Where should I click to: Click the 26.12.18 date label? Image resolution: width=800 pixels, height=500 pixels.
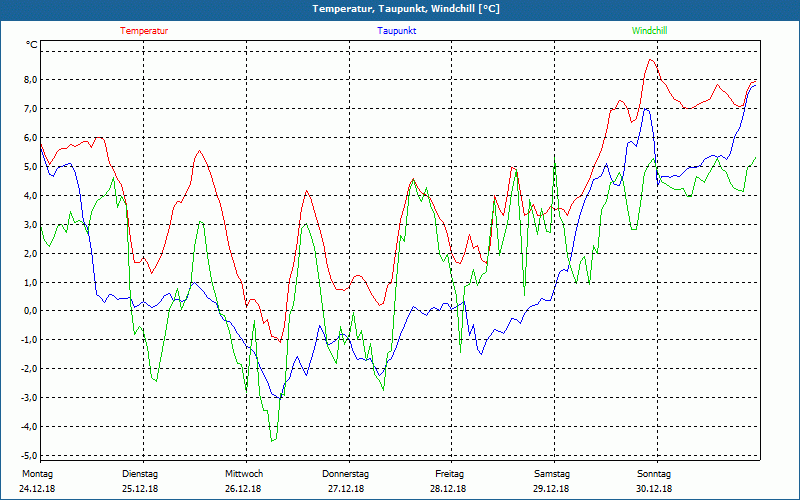coord(243,489)
